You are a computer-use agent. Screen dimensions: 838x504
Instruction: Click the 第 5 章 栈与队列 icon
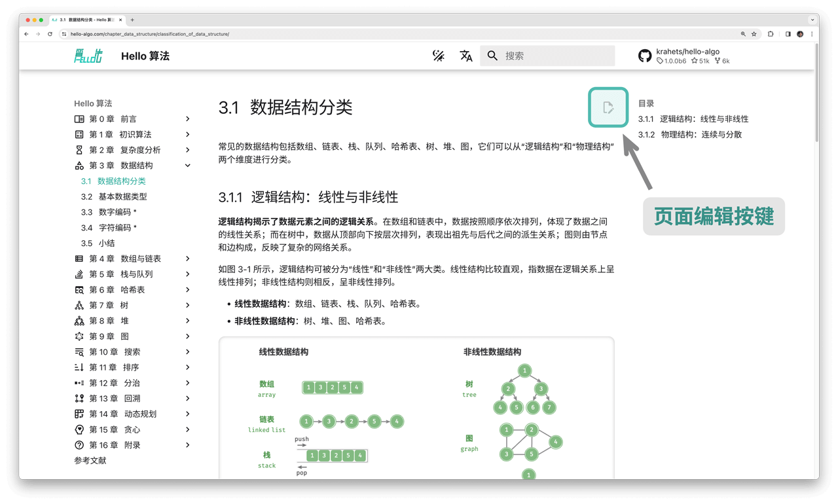(79, 274)
